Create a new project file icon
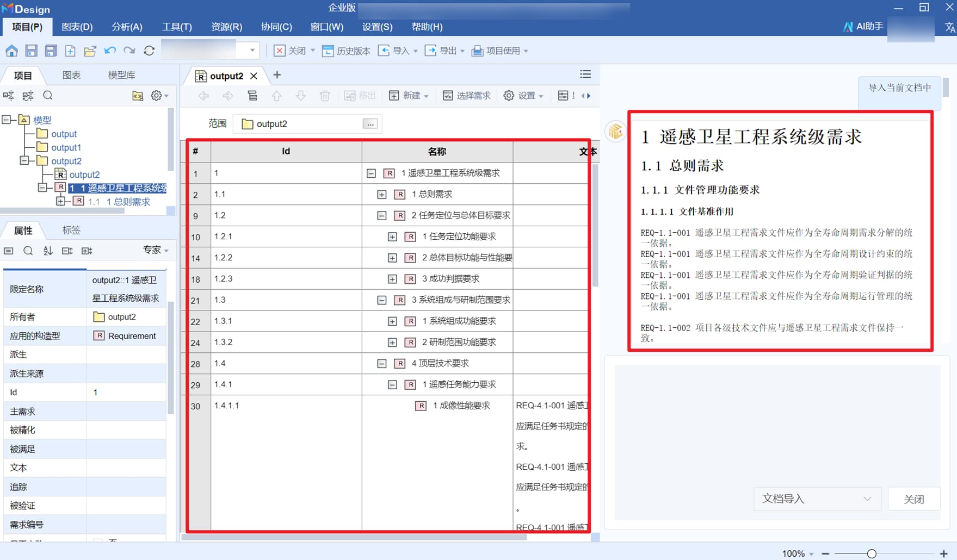The width and height of the screenshot is (957, 560). coord(70,51)
